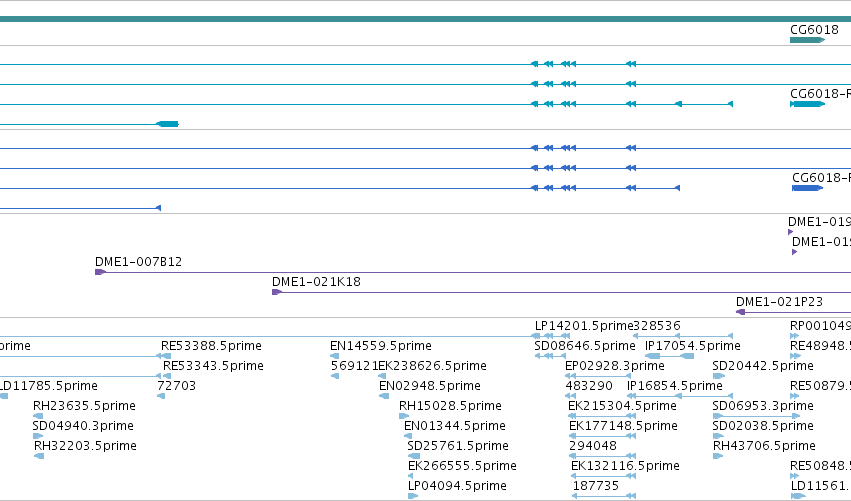This screenshot has height=501, width=851.
Task: Select the LP04094.5prime EST label
Action: (x=457, y=486)
